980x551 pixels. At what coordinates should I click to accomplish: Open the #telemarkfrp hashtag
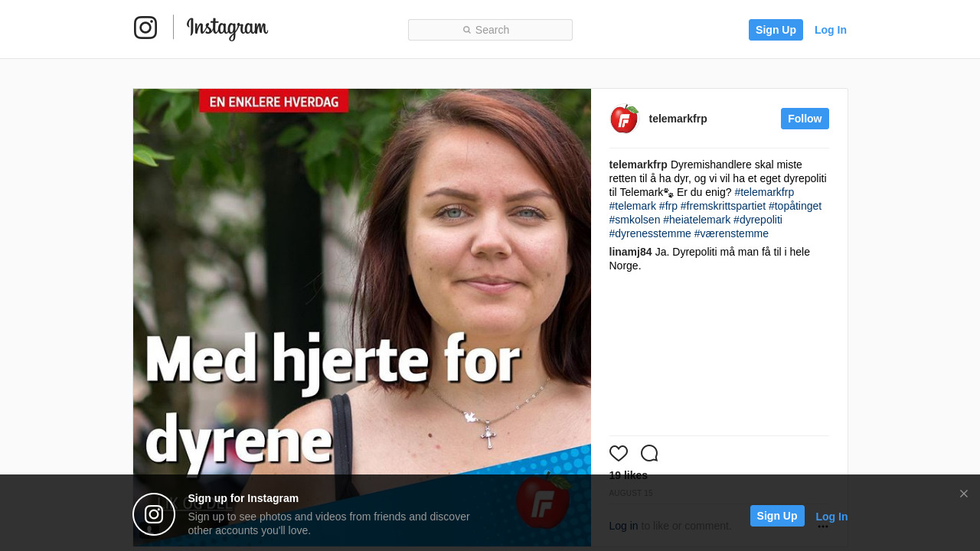tap(764, 192)
